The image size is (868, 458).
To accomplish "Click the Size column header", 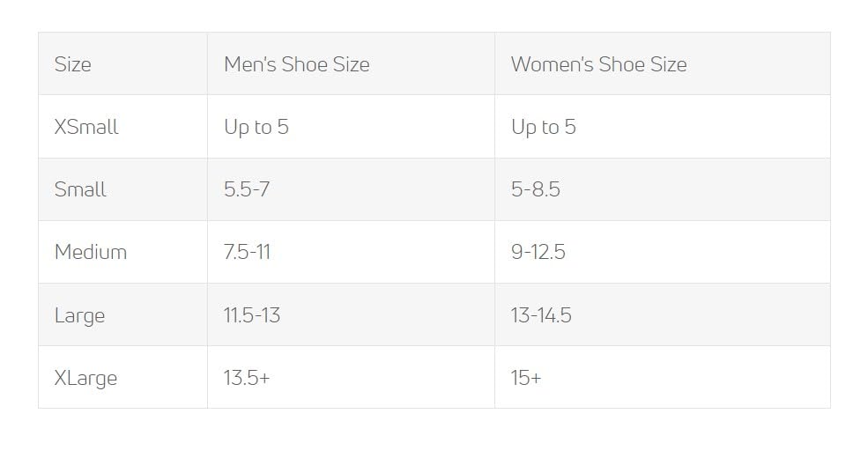I will (x=73, y=64).
